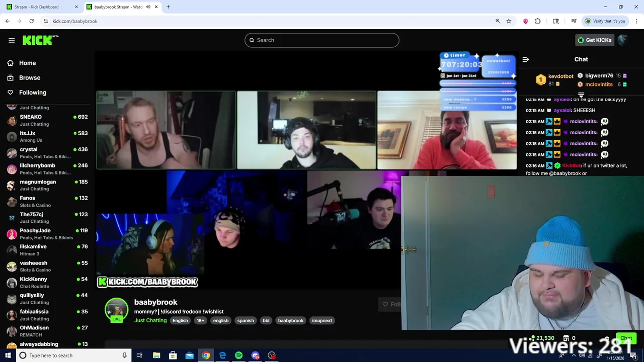Open Microsoft Edge from taskbar

(222, 355)
